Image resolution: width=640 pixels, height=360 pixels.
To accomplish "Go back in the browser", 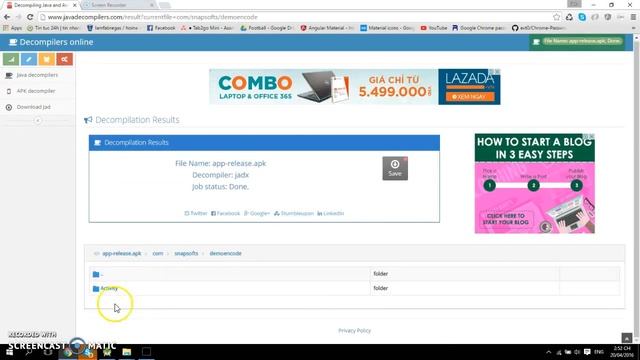I will point(7,17).
